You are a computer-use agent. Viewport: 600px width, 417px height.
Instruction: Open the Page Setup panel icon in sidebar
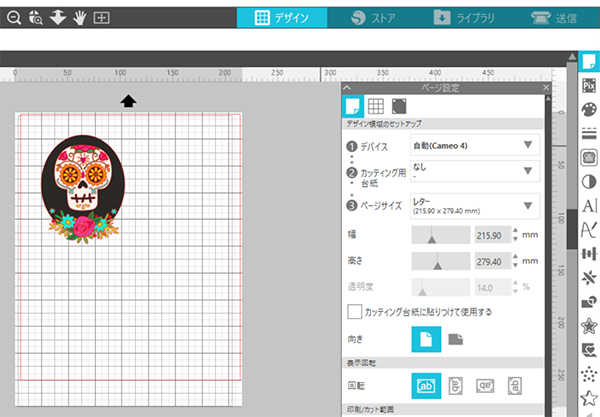pos(589,61)
